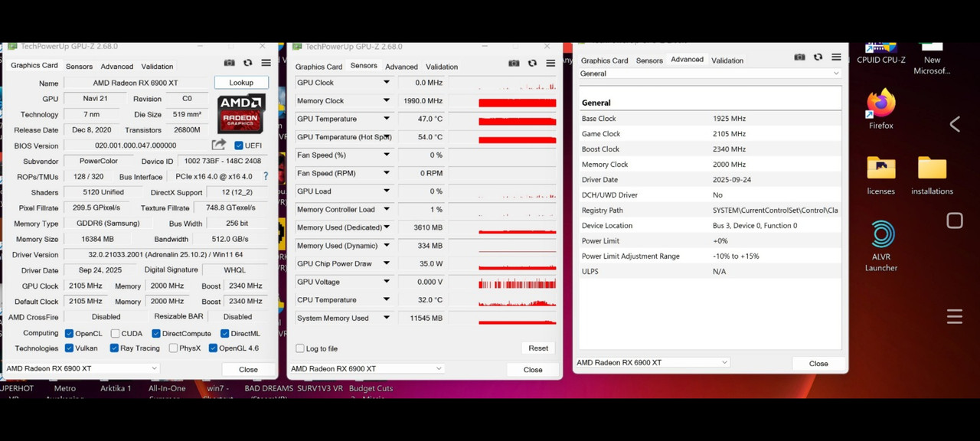980x441 pixels.
Task: Toggle OpenCL checkbox
Action: point(70,334)
